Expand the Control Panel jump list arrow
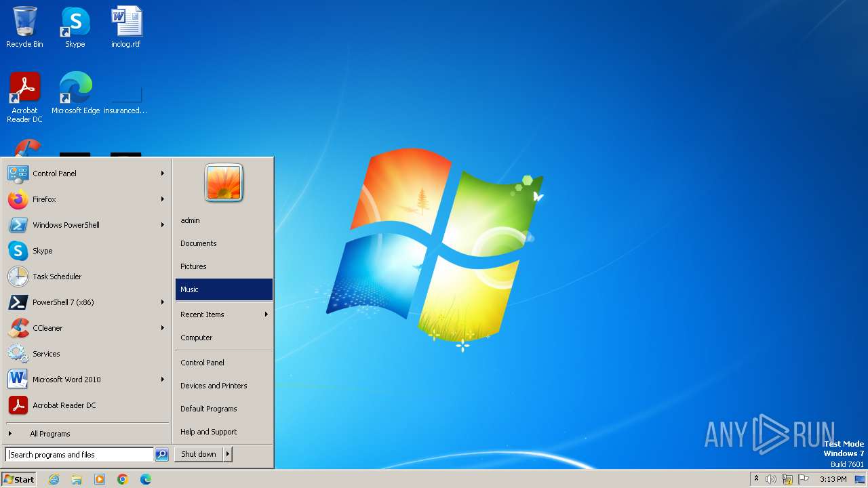 [163, 174]
